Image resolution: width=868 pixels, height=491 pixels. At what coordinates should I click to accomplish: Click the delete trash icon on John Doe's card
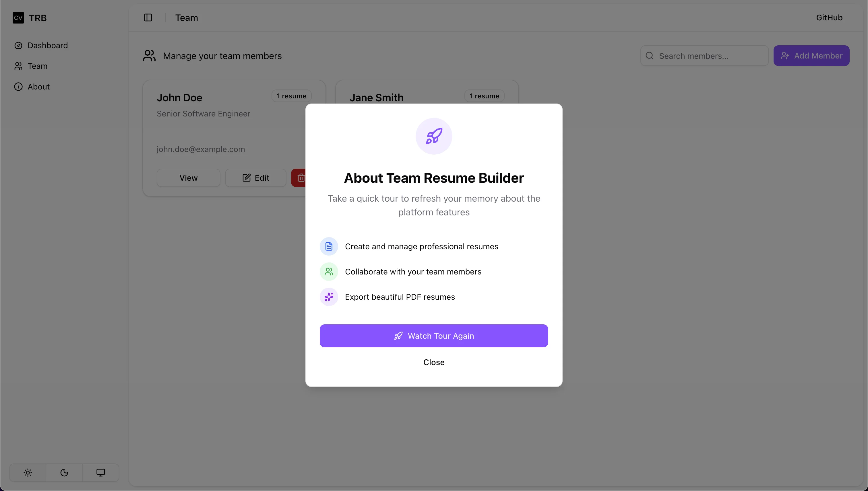(x=301, y=178)
